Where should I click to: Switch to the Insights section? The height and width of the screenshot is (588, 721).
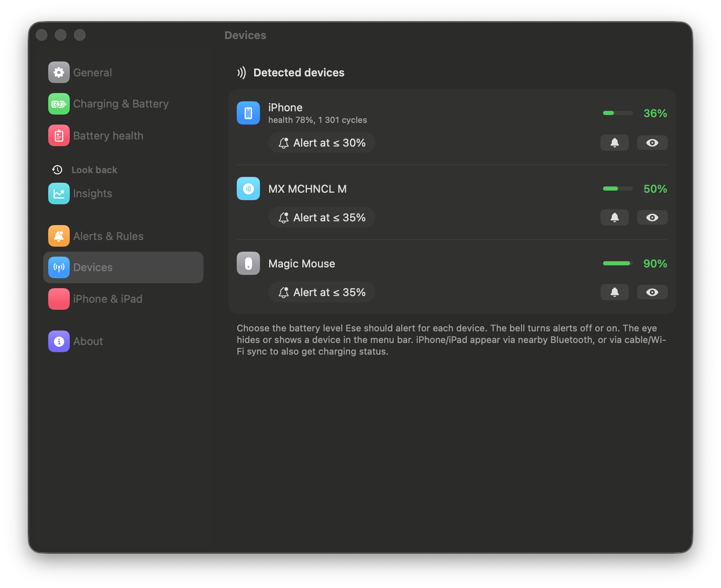[x=123, y=194]
